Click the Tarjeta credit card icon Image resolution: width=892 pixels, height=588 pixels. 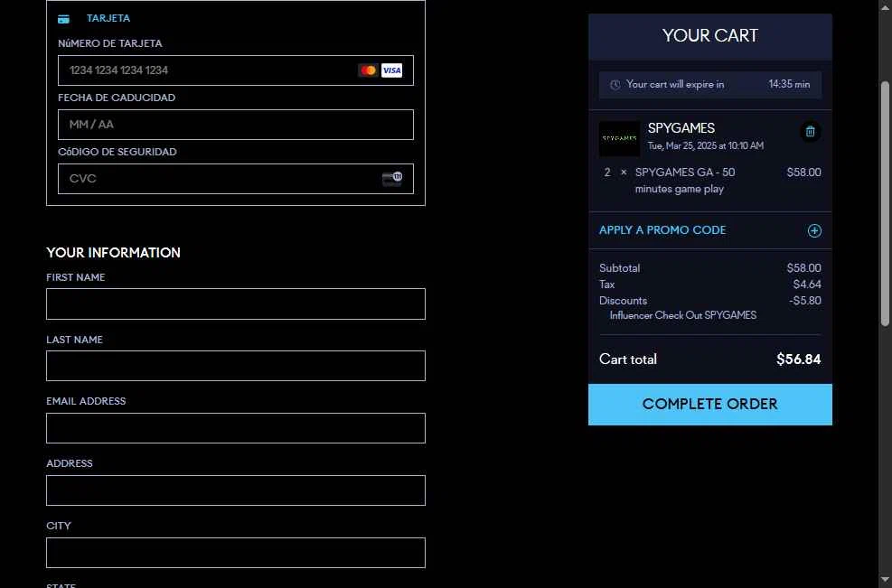coord(63,19)
